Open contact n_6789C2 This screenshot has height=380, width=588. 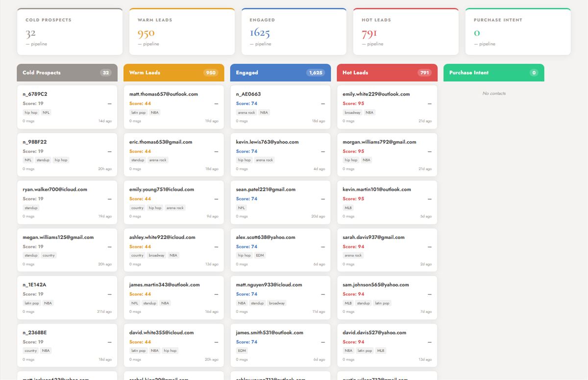[x=67, y=107]
